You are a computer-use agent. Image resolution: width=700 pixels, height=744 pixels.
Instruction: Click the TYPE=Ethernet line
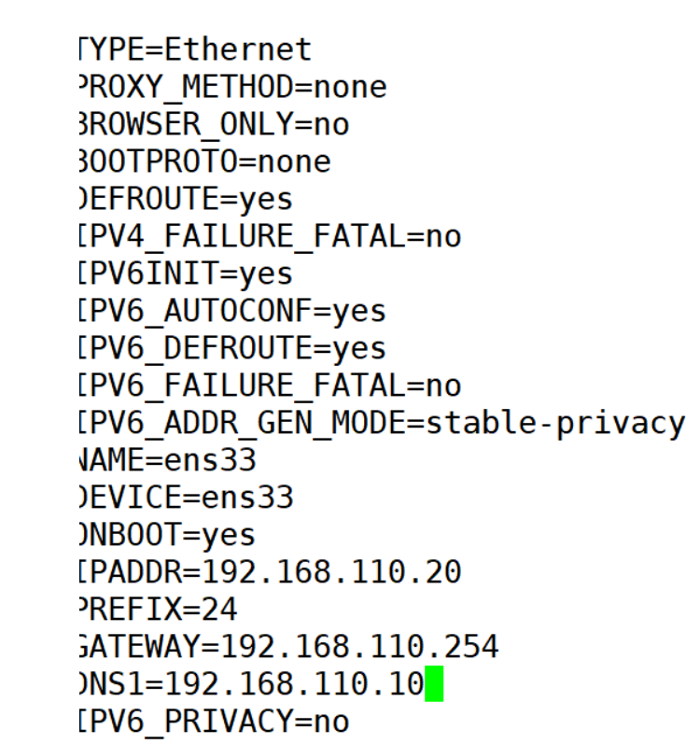(195, 49)
